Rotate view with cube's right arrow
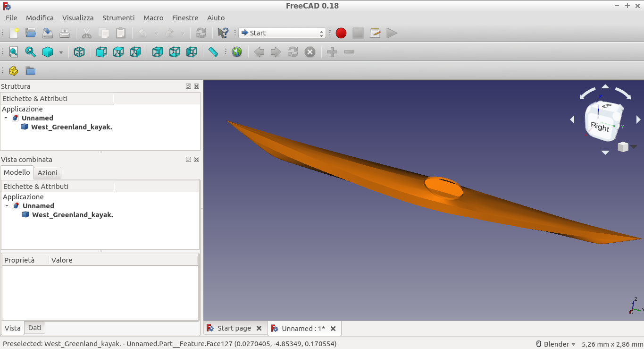Viewport: 644px width, 349px height. tap(638, 120)
